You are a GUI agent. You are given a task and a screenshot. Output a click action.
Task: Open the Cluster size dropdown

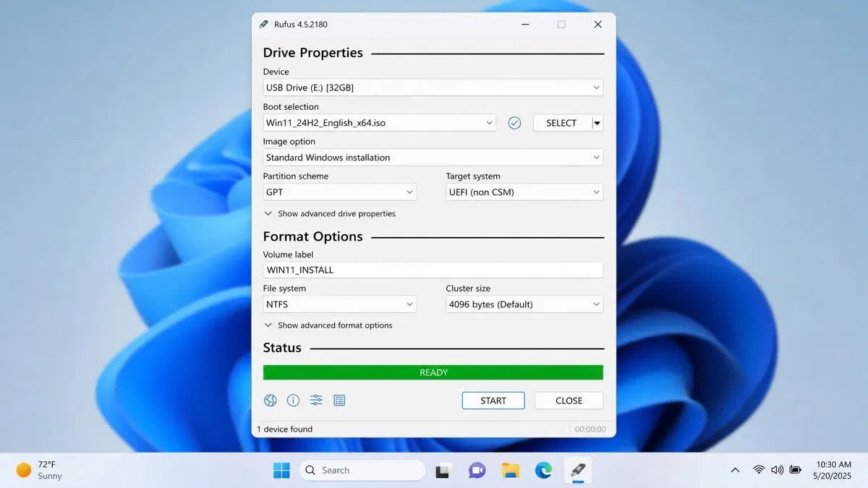click(x=524, y=304)
